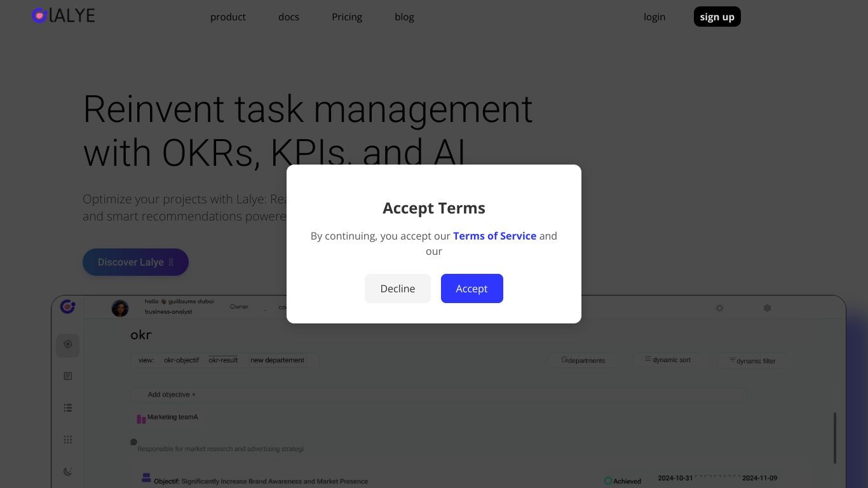
Task: Click the purple Objectif icon
Action: pos(146,478)
